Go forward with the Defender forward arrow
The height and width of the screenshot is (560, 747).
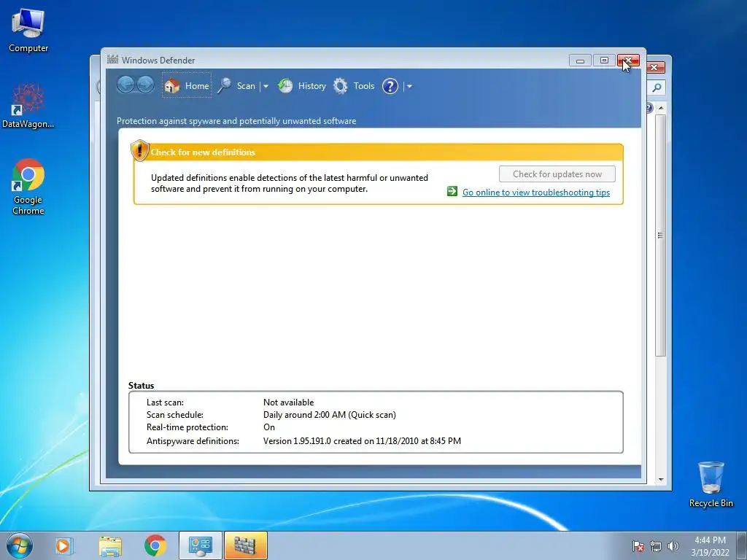click(x=145, y=85)
